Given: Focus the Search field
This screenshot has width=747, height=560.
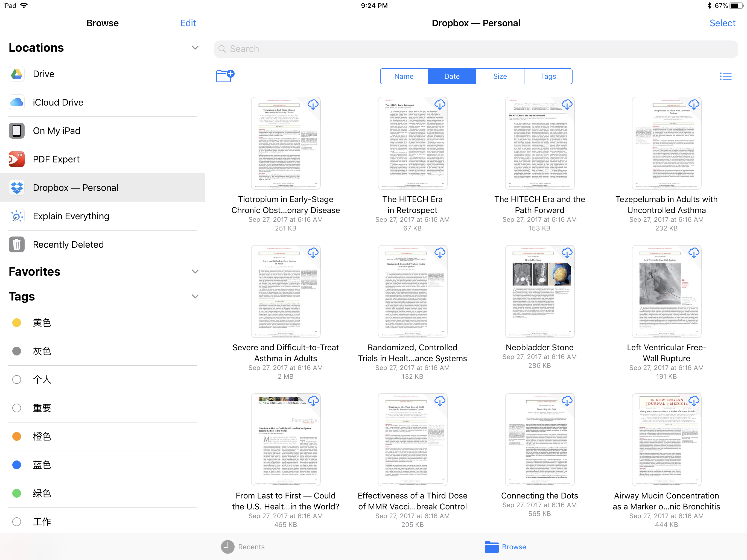Looking at the screenshot, I should [476, 49].
